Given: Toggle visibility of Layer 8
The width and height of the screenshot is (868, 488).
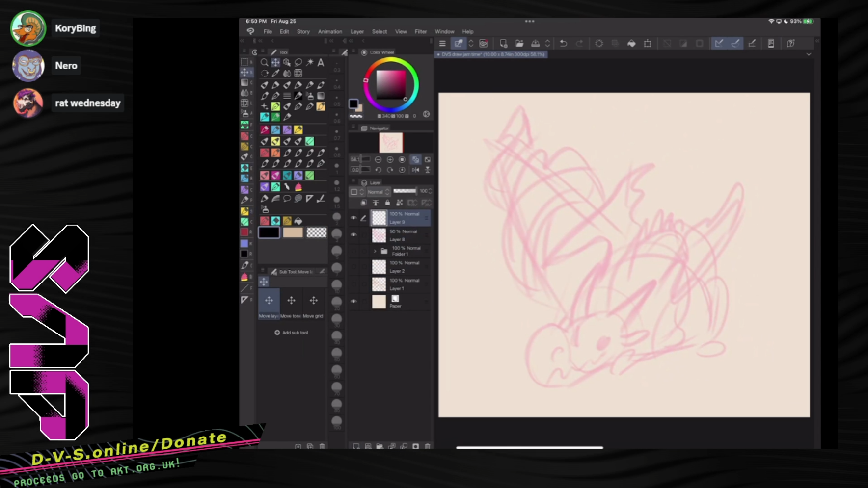Looking at the screenshot, I should [x=353, y=235].
